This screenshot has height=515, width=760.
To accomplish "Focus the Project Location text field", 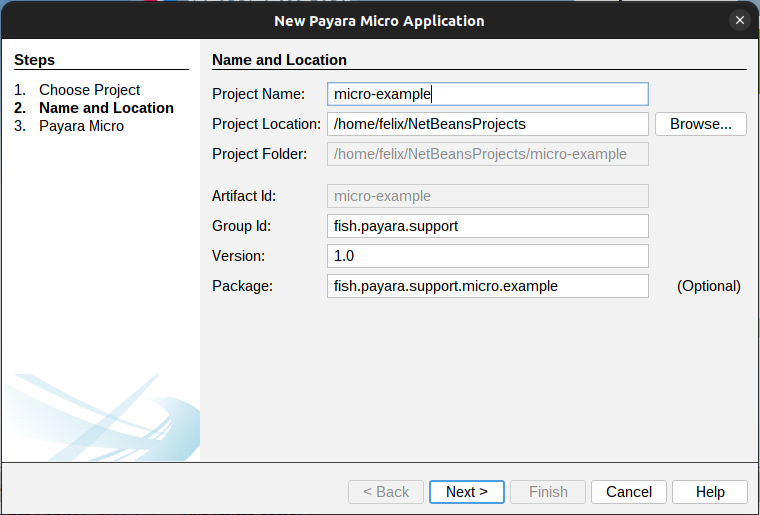I will [487, 124].
